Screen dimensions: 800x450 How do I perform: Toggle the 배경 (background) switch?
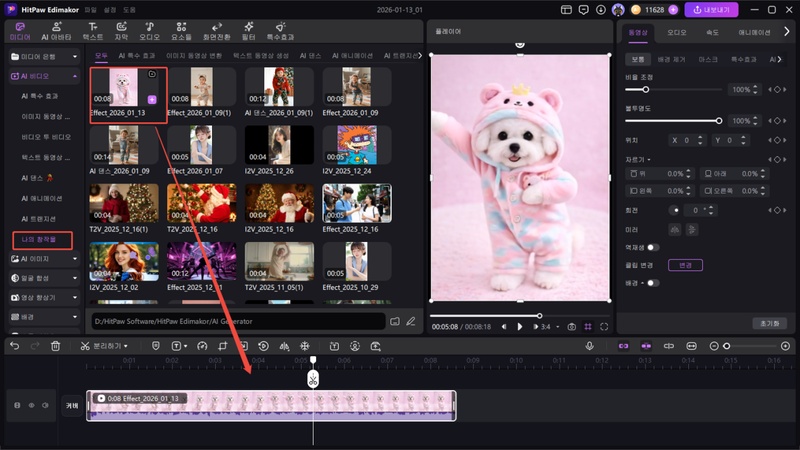[652, 283]
